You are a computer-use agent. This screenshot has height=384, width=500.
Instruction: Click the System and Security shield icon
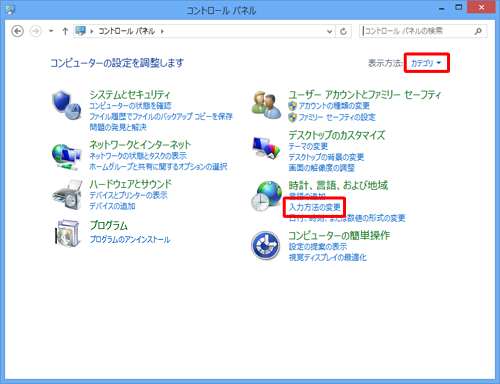[x=67, y=105]
